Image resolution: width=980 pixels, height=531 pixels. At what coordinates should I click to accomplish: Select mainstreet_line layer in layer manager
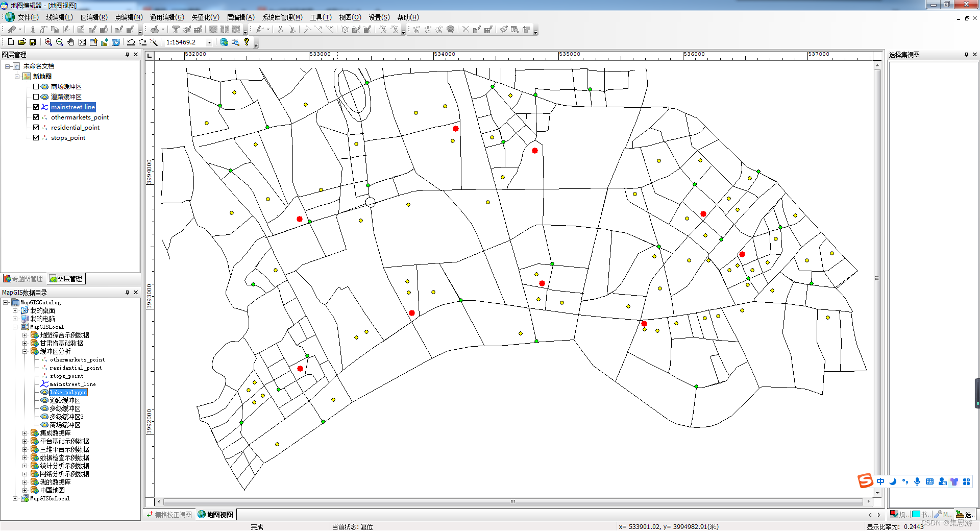pos(73,107)
